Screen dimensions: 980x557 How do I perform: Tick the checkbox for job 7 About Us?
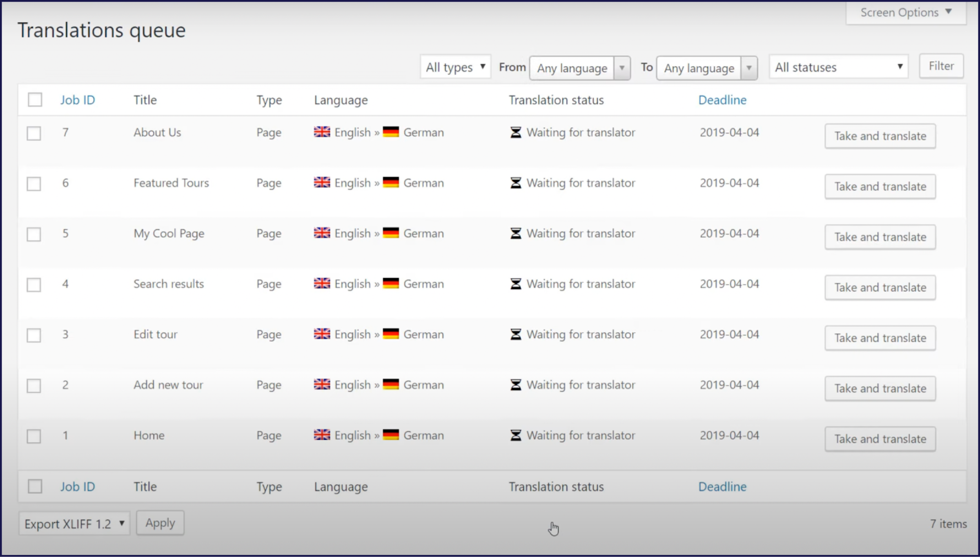point(34,133)
